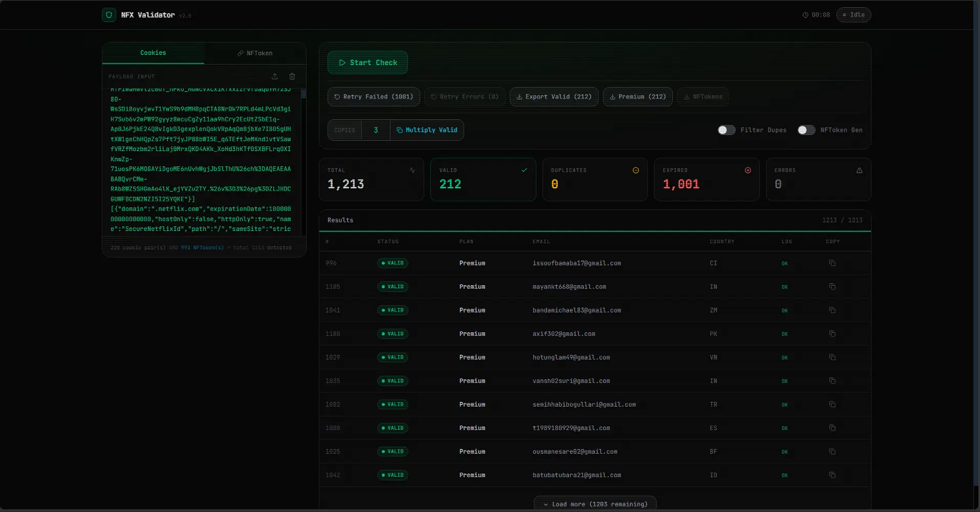
Task: Copy row for vansh02suri@gmail.com
Action: click(x=832, y=381)
